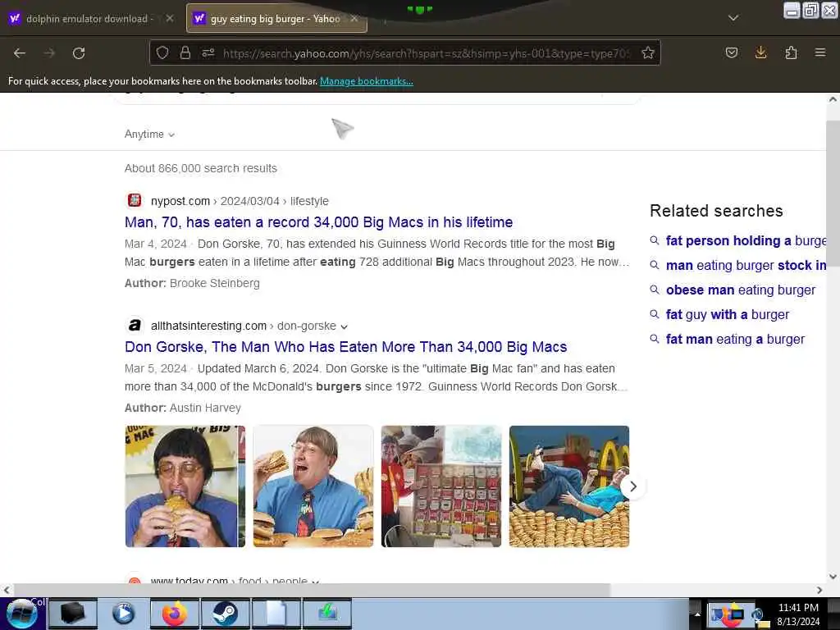Click the horizontal scrollbar left arrow
Screen dimensions: 840x630
pos(7,590)
